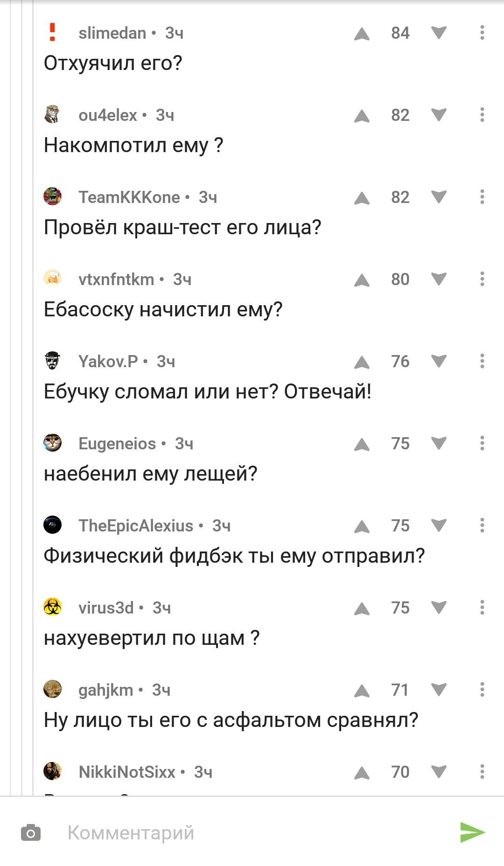Open TheEpicAlexius user profile

click(135, 526)
